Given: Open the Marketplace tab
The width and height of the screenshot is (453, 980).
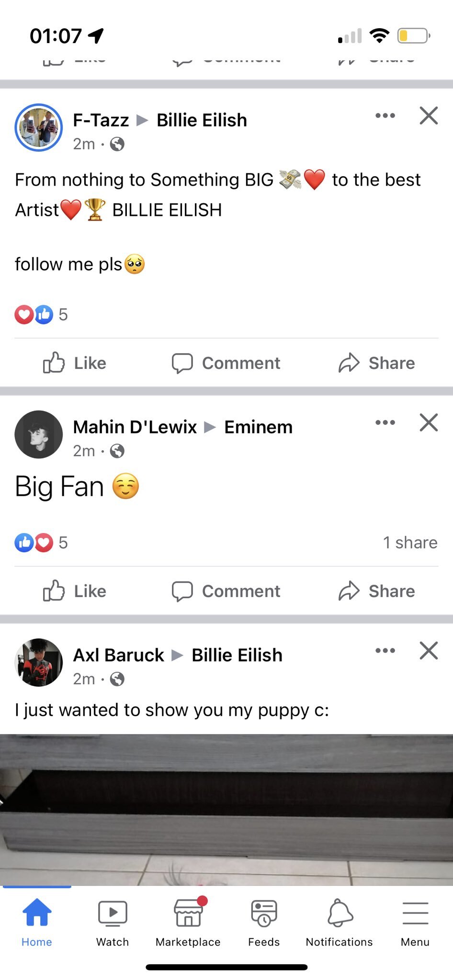Looking at the screenshot, I should 188,922.
